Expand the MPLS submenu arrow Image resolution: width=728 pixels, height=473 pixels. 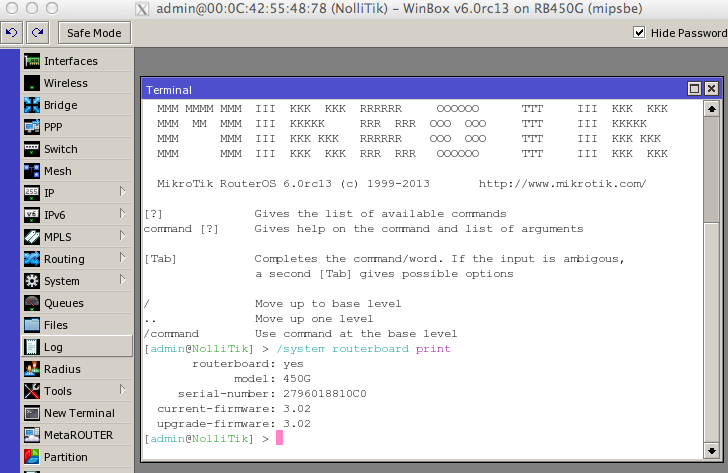click(122, 236)
